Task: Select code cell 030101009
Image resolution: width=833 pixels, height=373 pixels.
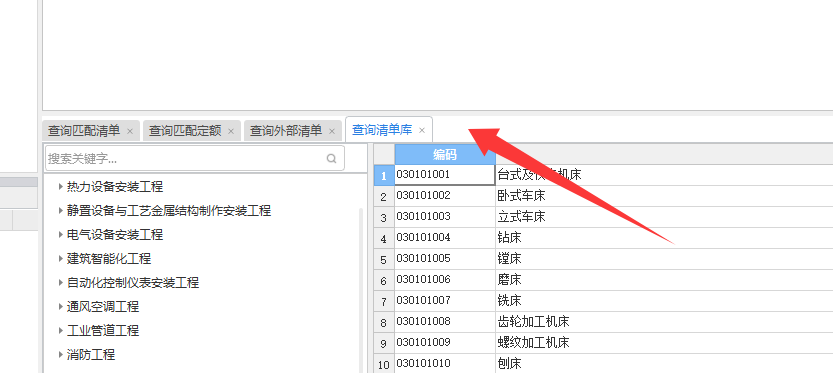Action: pos(445,343)
